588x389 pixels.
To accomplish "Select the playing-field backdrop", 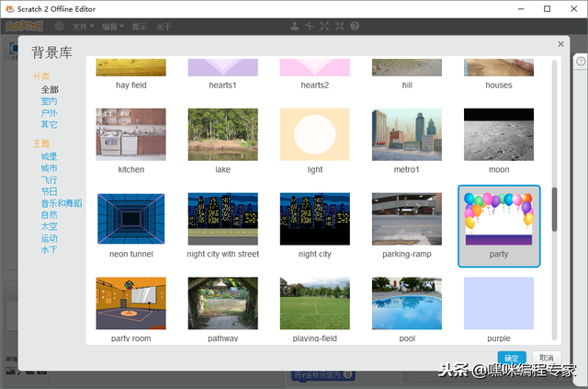I will coord(314,310).
